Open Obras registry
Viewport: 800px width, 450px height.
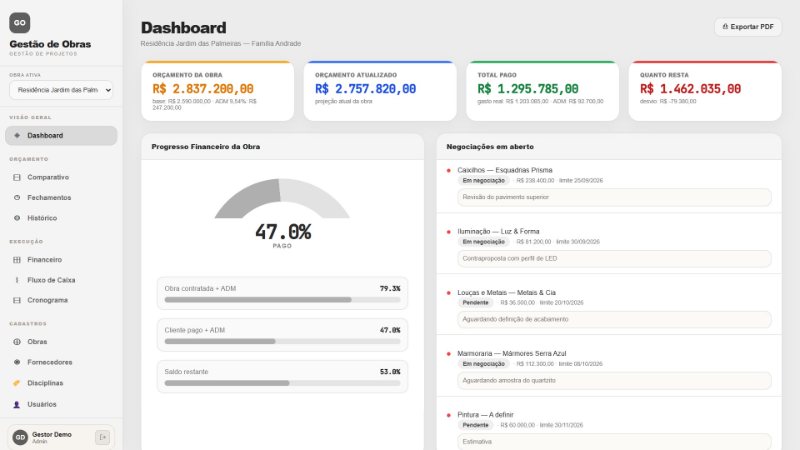pyautogui.click(x=61, y=342)
